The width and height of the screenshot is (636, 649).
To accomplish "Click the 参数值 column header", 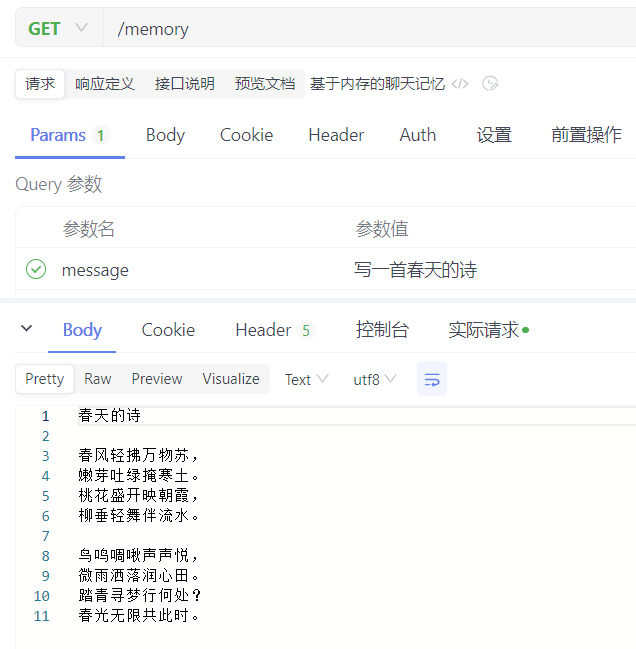I will [382, 228].
